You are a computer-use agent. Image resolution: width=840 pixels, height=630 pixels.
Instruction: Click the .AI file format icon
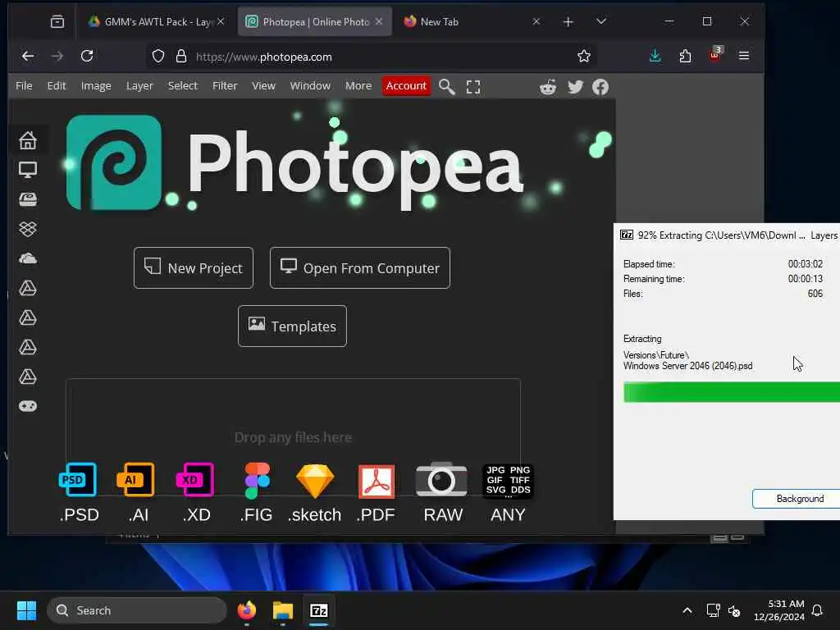pos(135,479)
